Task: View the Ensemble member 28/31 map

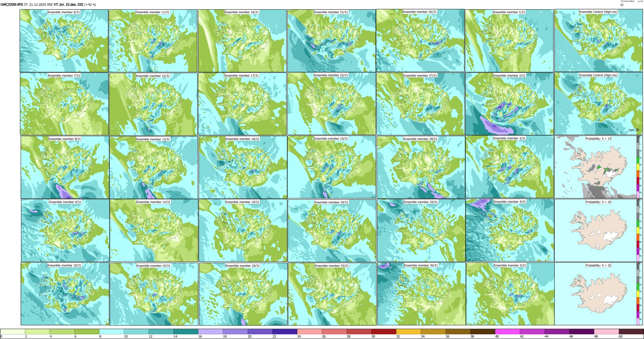Action: [x=421, y=167]
